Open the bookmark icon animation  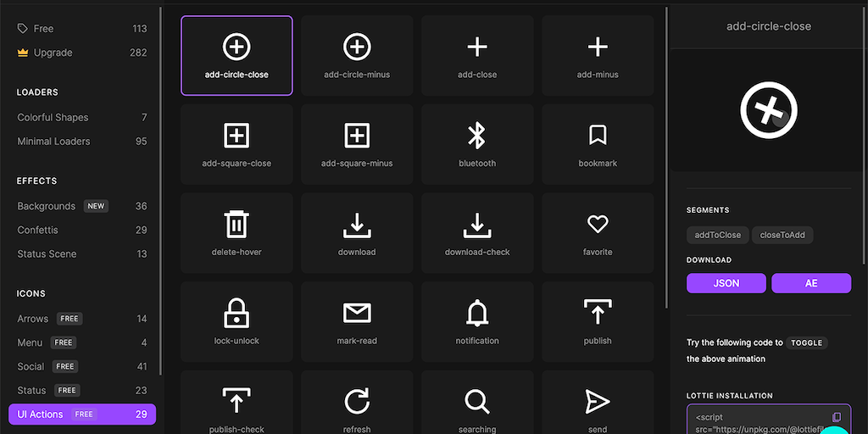tap(598, 143)
